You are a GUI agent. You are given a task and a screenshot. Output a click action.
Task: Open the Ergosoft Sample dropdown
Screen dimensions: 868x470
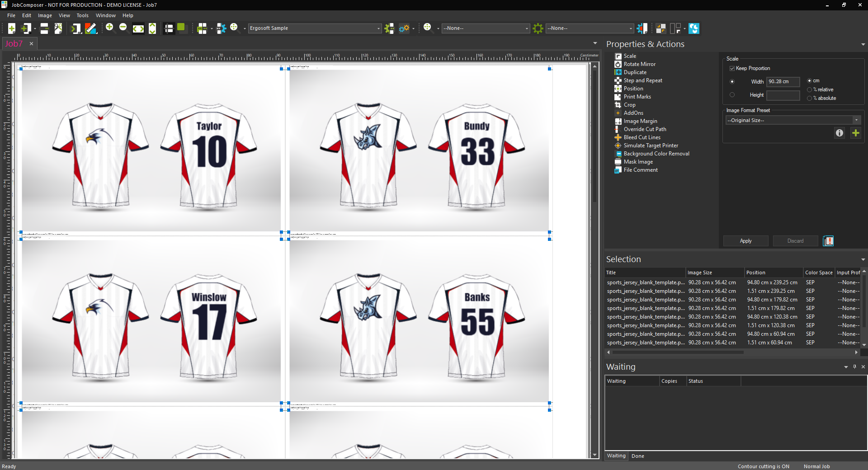[x=315, y=28]
